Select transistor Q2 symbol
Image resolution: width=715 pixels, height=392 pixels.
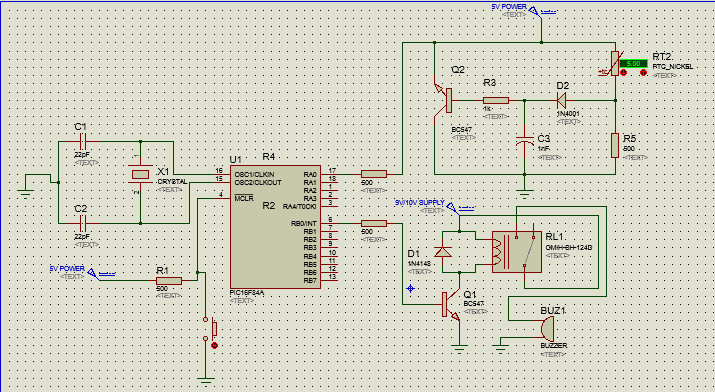click(444, 100)
